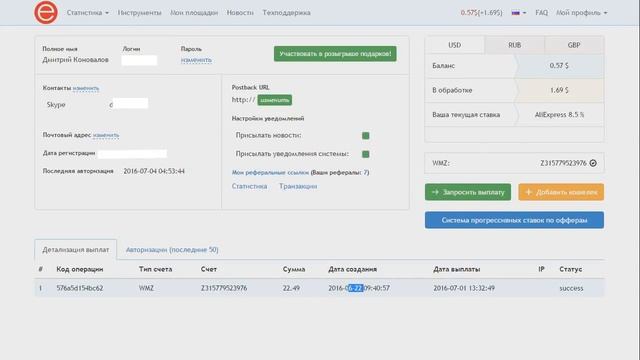Click изменить link under Пароль
Screen dimensions: 640x360
click(x=196, y=60)
